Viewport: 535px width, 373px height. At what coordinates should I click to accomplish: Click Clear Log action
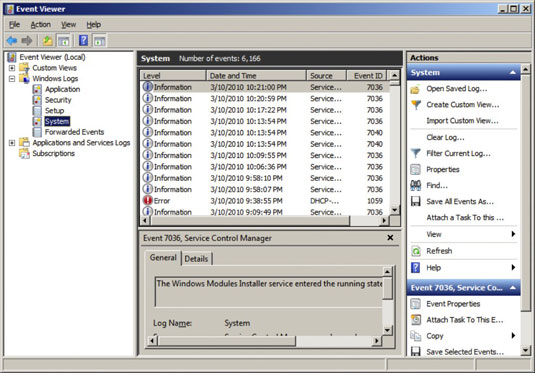[445, 137]
